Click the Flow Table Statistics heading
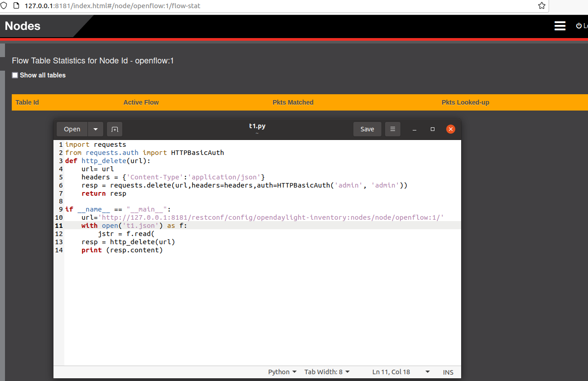This screenshot has height=381, width=588. 93,61
